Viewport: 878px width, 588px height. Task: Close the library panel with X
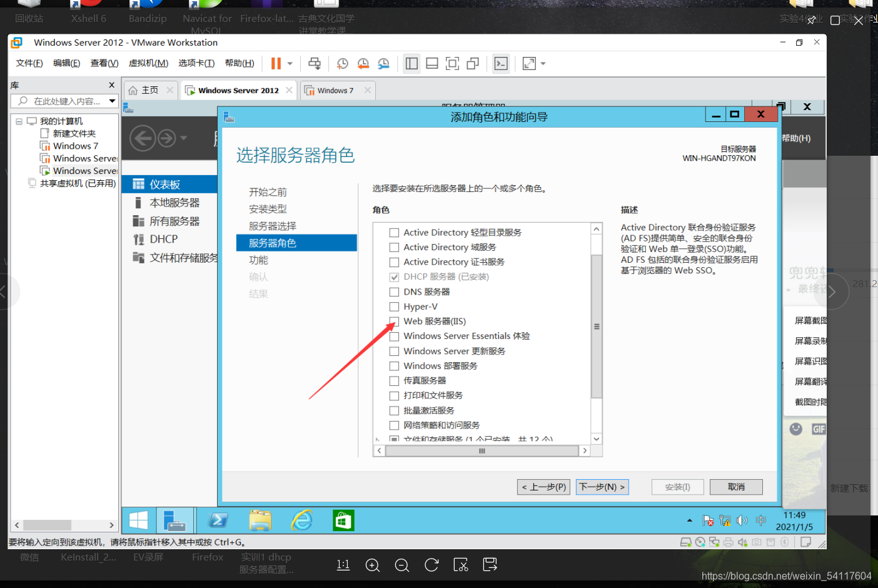click(x=112, y=85)
